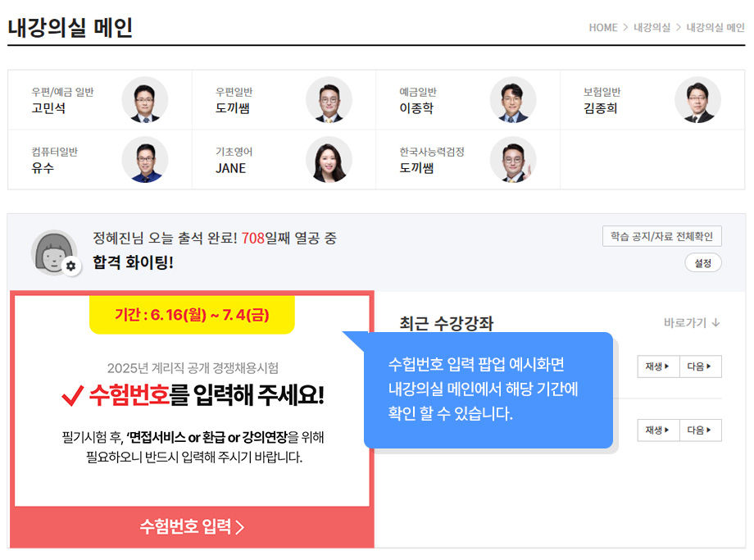Screen dimensions: 754x560
Task: Click 우편일반 도끼쌤's profile photo
Action: click(329, 100)
